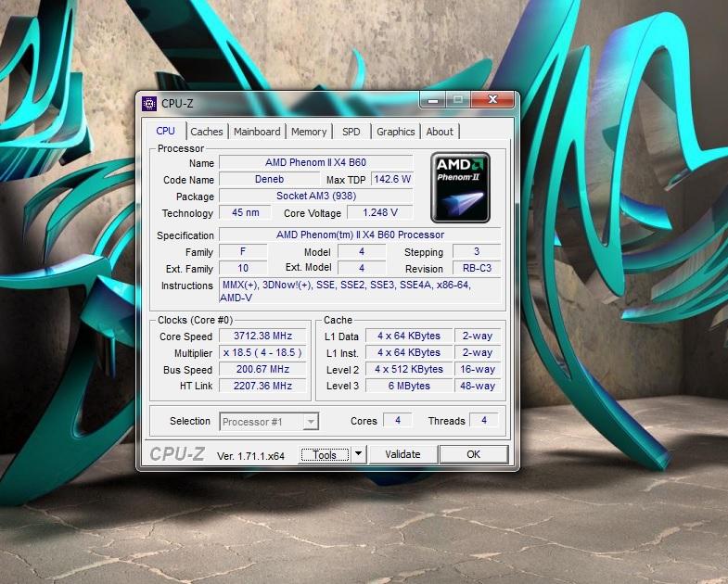Viewport: 728px width, 584px height.
Task: Click the L1 Data value '4 x 64 KBytes'
Action: 409,336
